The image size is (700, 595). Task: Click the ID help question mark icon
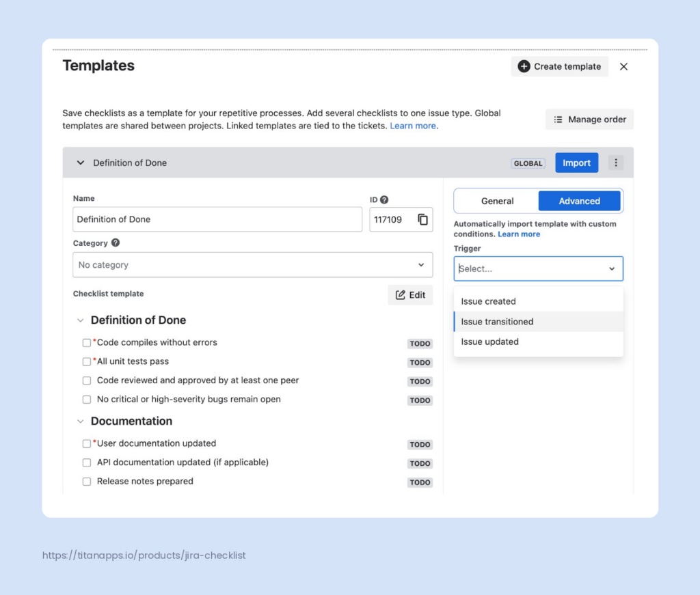pyautogui.click(x=384, y=199)
